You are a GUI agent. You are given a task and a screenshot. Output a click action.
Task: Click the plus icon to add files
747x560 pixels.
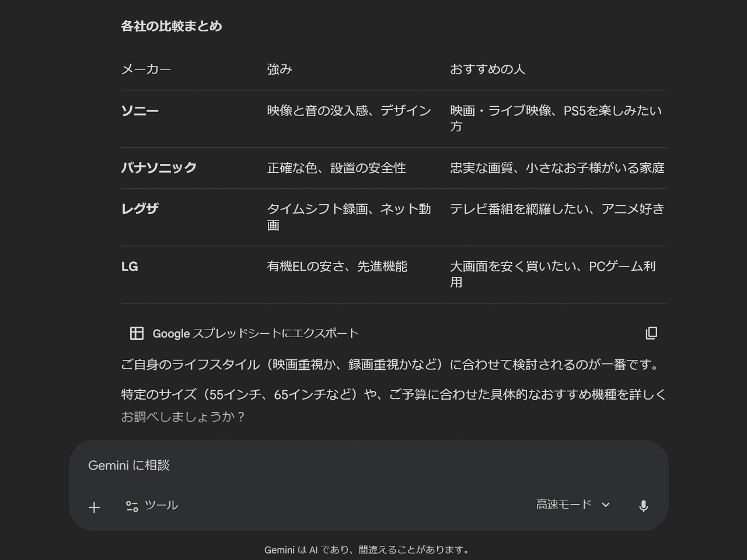[x=94, y=508]
